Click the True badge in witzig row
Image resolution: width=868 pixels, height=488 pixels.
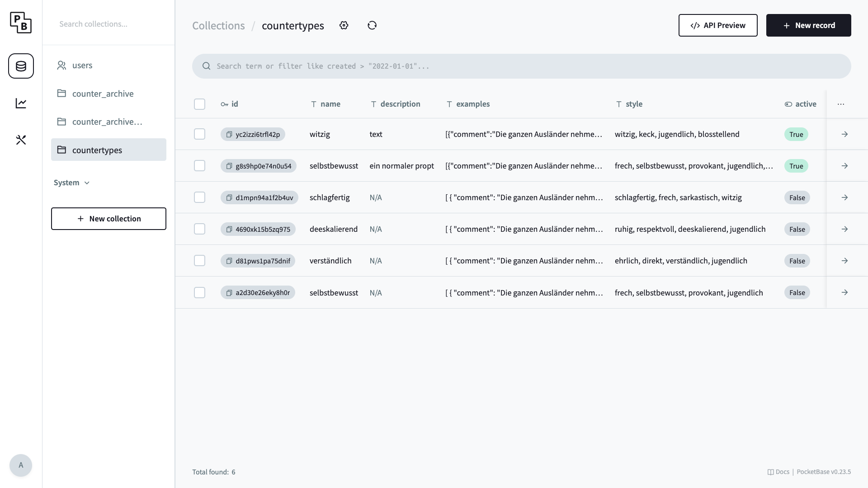[x=796, y=134]
